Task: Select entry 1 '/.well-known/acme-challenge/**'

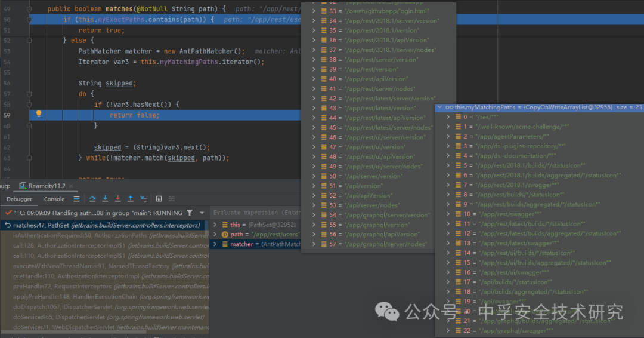Action: click(540, 127)
